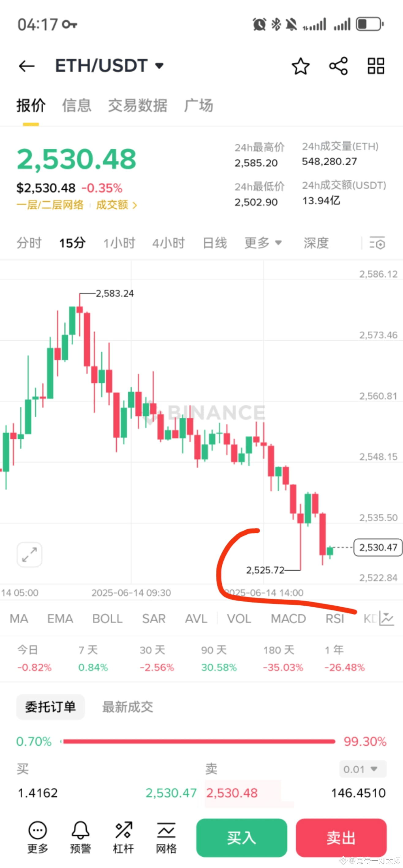
Task: Open the 0.01 price precision dropdown
Action: pos(363,769)
